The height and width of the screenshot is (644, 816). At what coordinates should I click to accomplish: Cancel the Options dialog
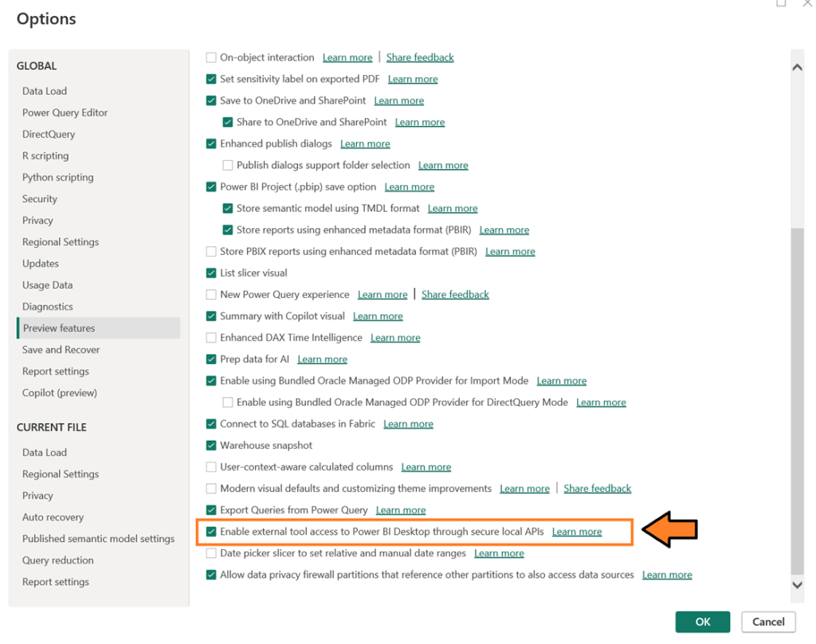click(x=768, y=622)
